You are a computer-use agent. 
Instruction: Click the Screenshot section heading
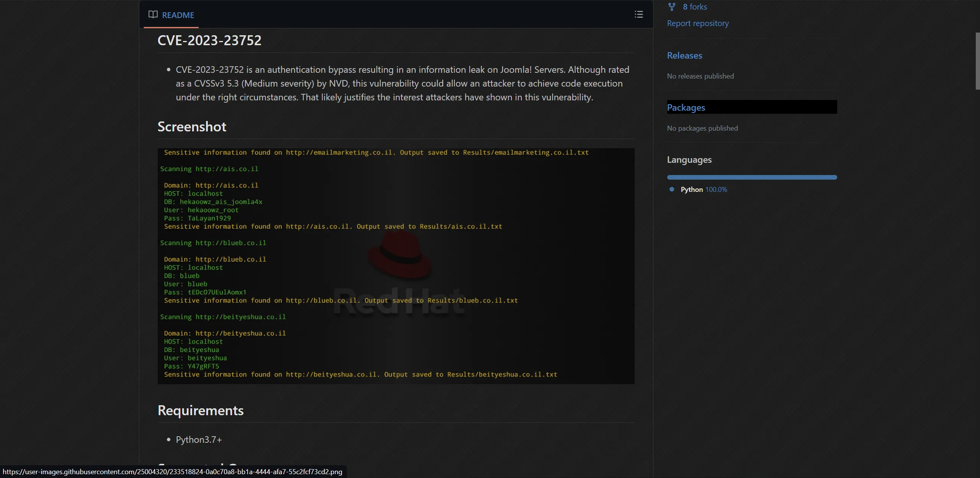point(192,127)
